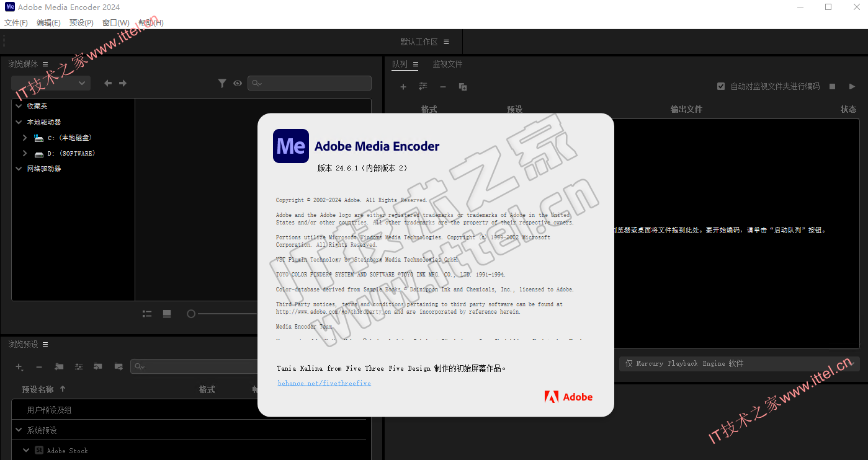Click the Media Encoder title bar icon
The width and height of the screenshot is (868, 460).
[x=10, y=7]
